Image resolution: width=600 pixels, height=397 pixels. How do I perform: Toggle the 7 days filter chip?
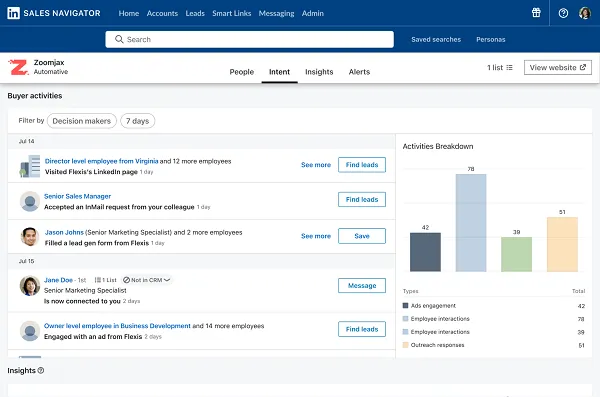click(x=137, y=121)
